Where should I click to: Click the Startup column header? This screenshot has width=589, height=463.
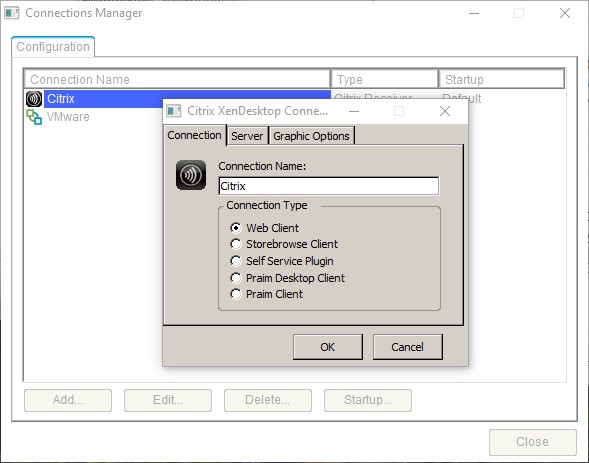coord(502,79)
